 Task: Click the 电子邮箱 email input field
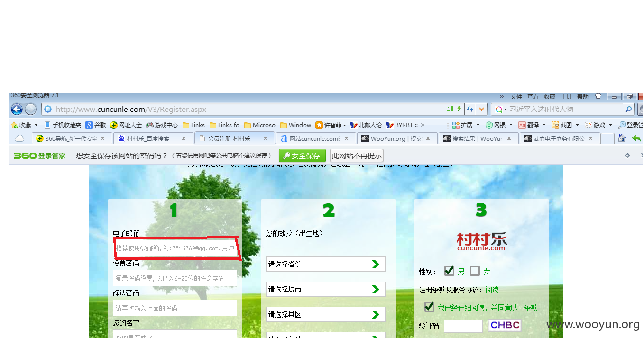click(x=175, y=248)
